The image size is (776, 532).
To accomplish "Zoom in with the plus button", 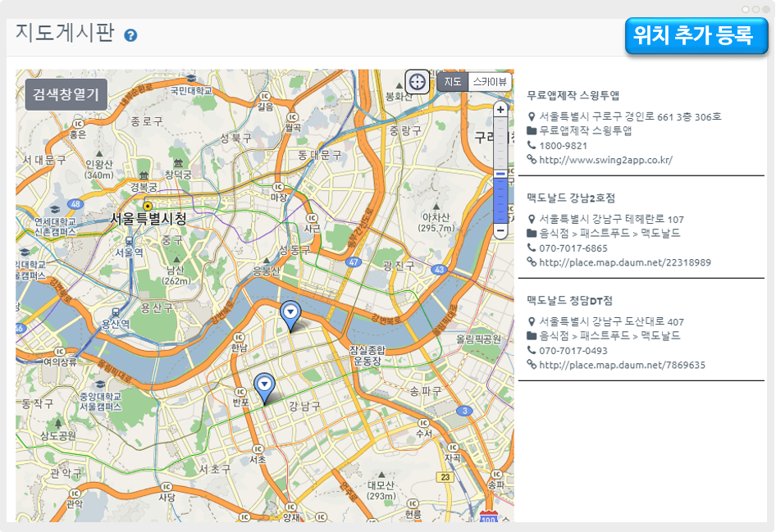I will click(500, 109).
